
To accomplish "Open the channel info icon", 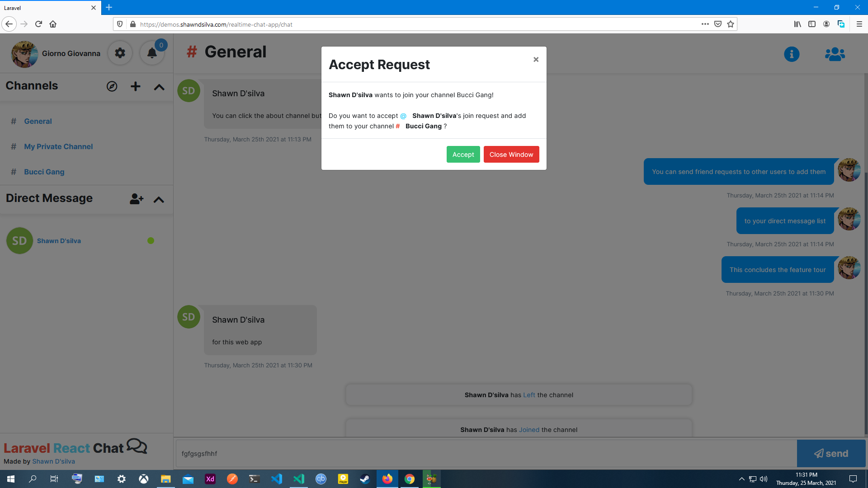I will pyautogui.click(x=791, y=54).
